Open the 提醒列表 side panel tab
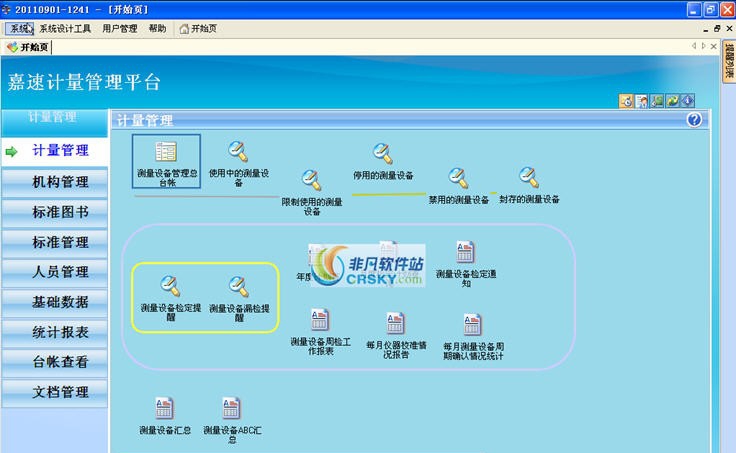The height and width of the screenshot is (453, 736). (728, 61)
